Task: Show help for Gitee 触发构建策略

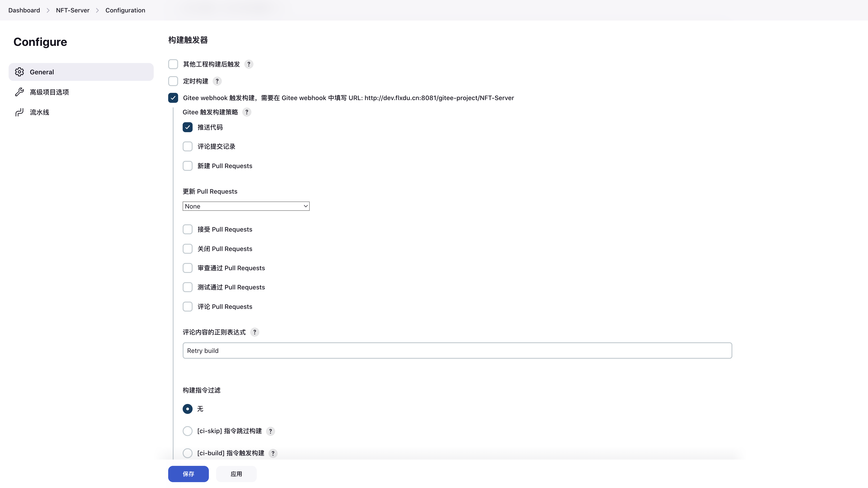Action: pos(247,112)
